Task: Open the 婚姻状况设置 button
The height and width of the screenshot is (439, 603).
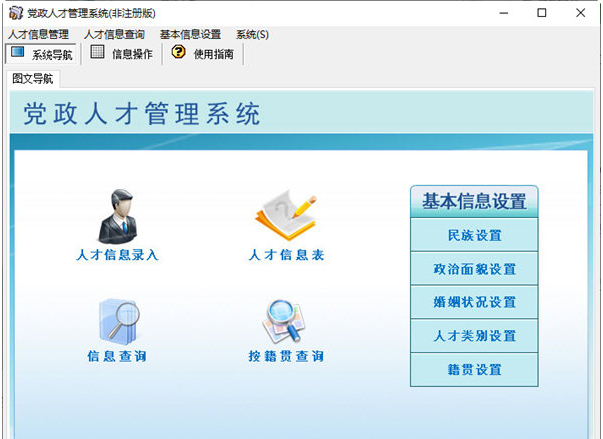Action: coord(474,302)
